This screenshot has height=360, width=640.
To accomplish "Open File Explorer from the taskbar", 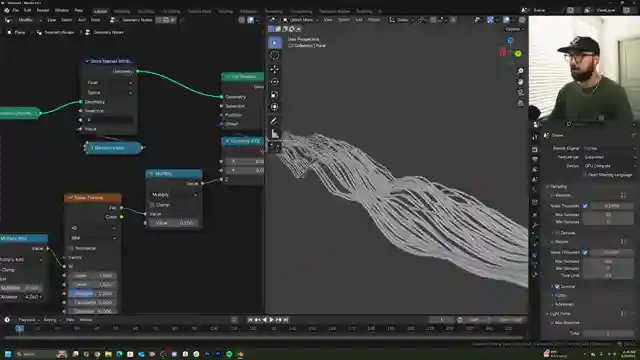I will click(108, 354).
